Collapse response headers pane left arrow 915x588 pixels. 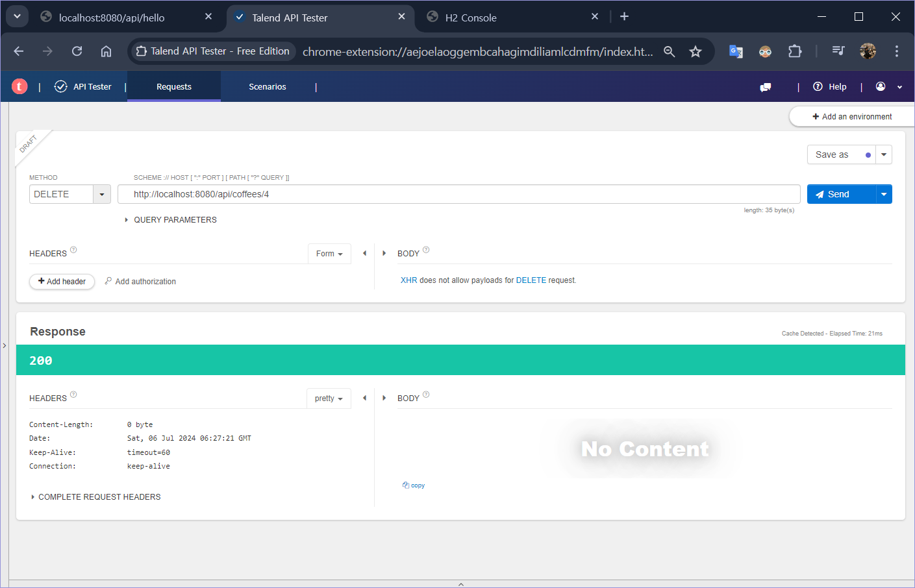[364, 398]
